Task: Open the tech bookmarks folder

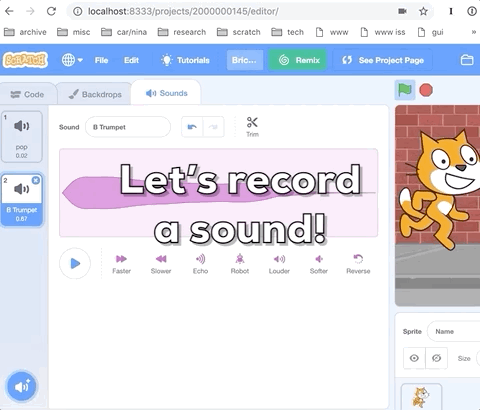Action: pyautogui.click(x=288, y=32)
